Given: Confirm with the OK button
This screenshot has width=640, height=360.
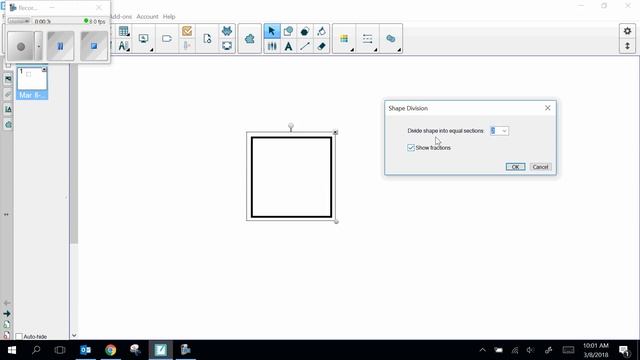Looking at the screenshot, I should [x=515, y=167].
